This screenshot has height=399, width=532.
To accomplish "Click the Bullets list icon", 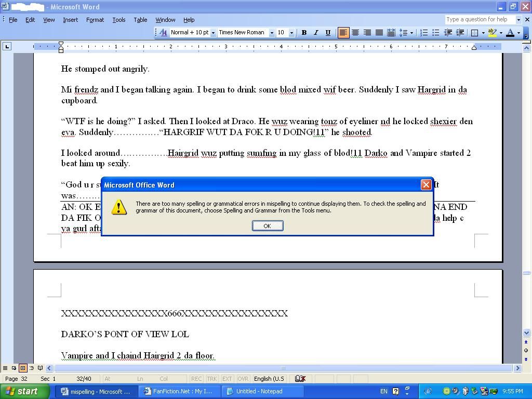I will [436, 33].
